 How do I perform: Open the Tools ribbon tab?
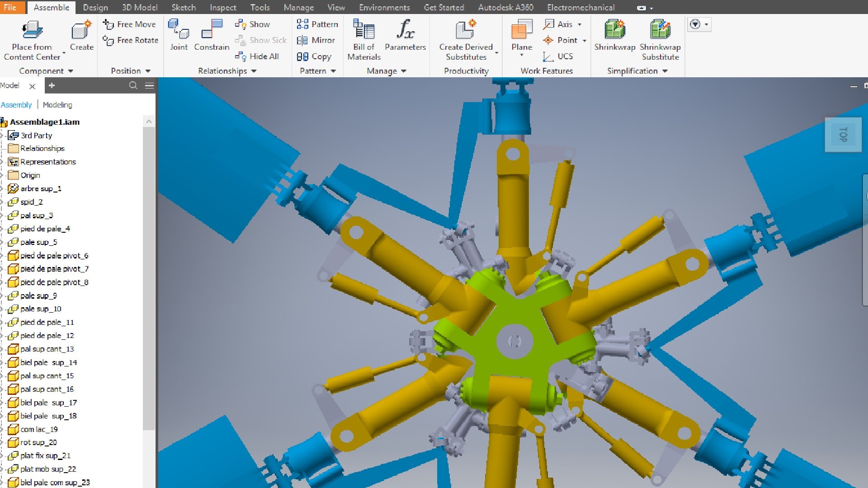[x=260, y=7]
